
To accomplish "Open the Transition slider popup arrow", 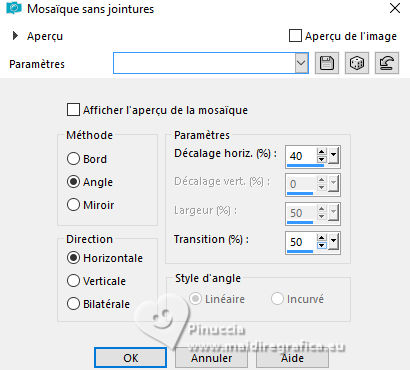I will point(333,242).
